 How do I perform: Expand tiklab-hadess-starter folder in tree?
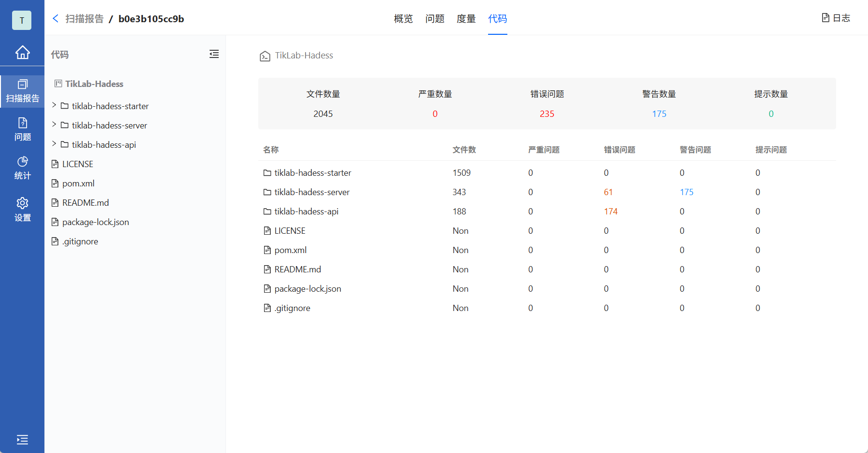click(x=54, y=105)
